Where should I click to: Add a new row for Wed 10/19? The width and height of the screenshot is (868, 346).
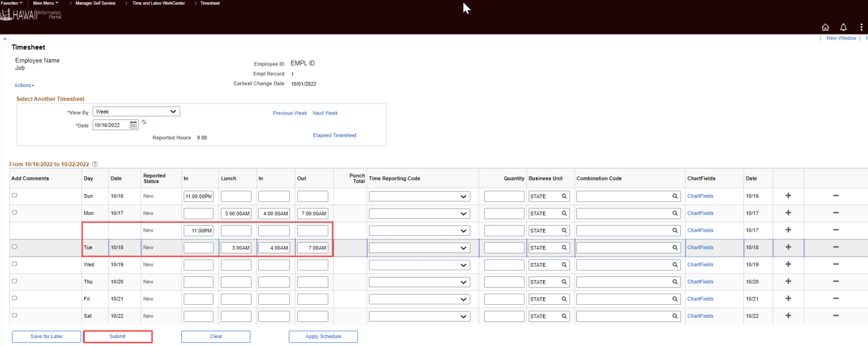(x=788, y=265)
